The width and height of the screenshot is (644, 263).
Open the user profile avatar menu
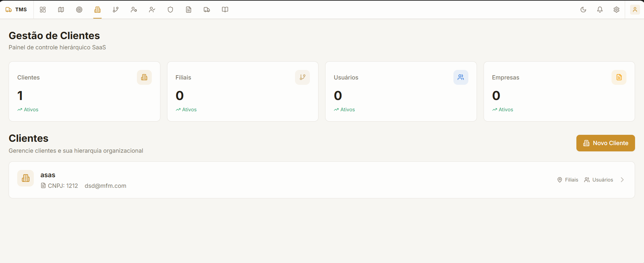point(635,10)
